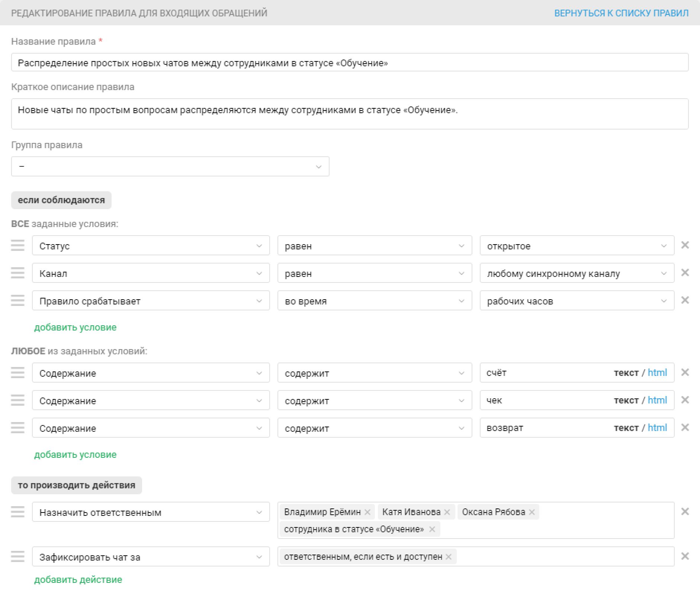Click Вернуться к списку правил link

(x=621, y=13)
